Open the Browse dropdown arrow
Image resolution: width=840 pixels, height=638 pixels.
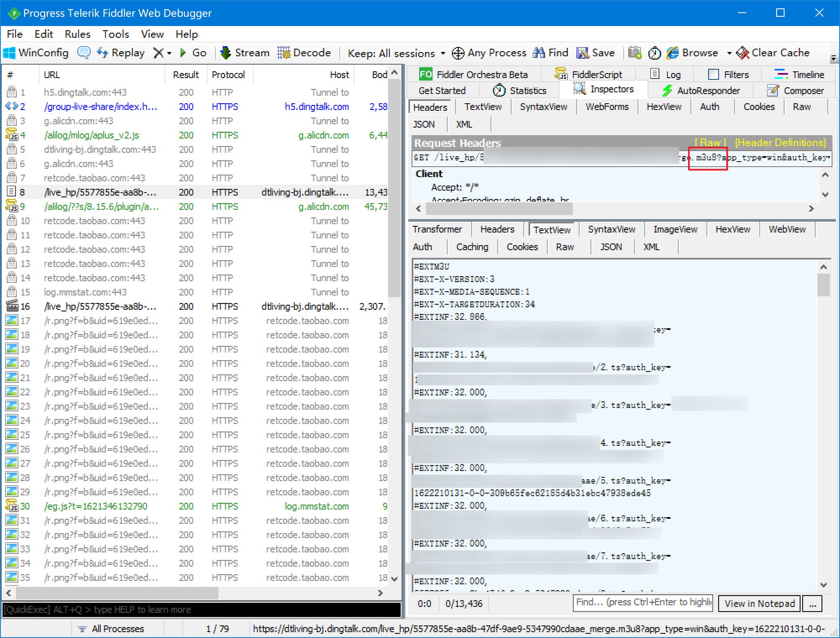pyautogui.click(x=729, y=53)
